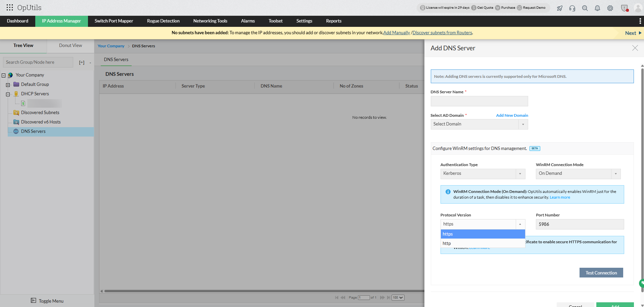
Task: Click the DNS Server Name input field
Action: (x=479, y=101)
